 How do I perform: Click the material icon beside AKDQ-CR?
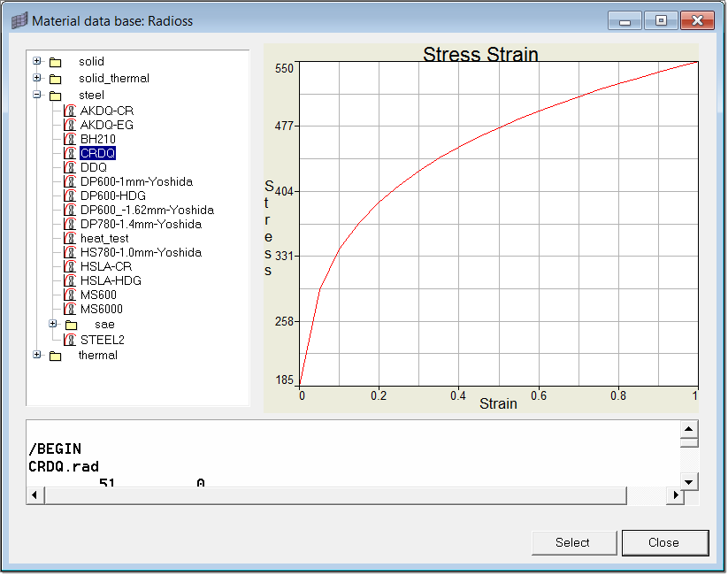point(70,111)
